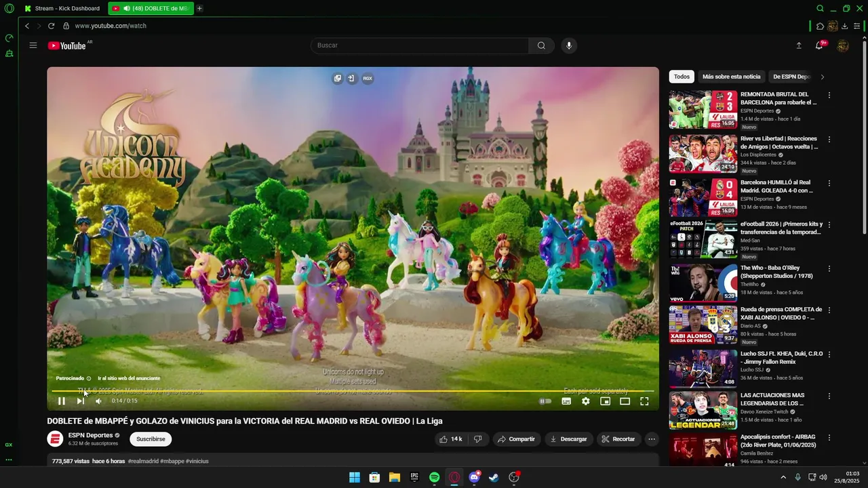868x488 pixels.
Task: Open a new browser tab with plus
Action: point(199,8)
